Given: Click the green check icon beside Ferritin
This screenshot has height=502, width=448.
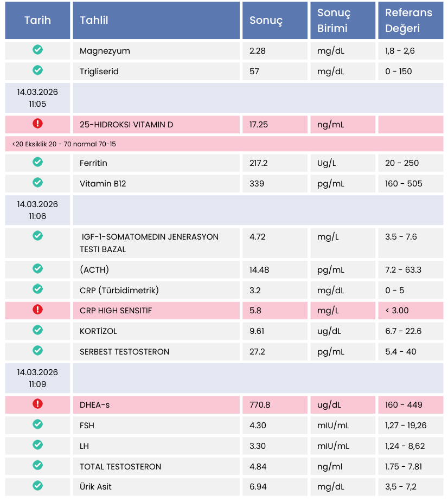Looking at the screenshot, I should [37, 162].
